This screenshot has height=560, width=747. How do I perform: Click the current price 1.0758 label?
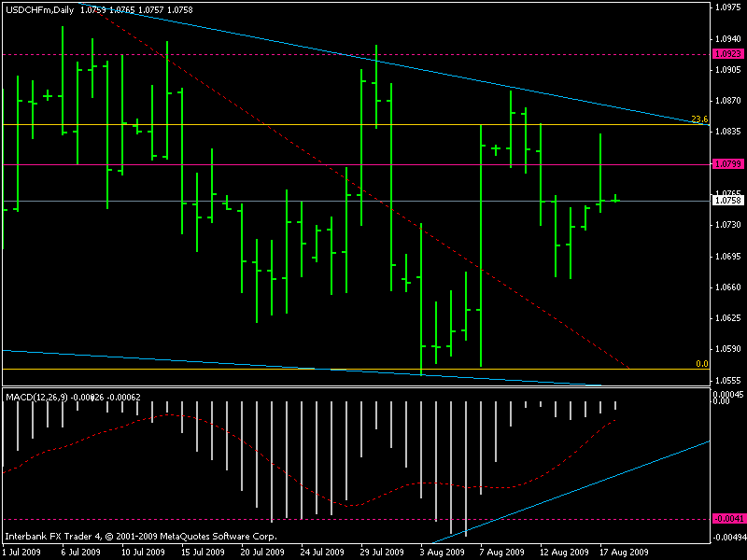(726, 200)
